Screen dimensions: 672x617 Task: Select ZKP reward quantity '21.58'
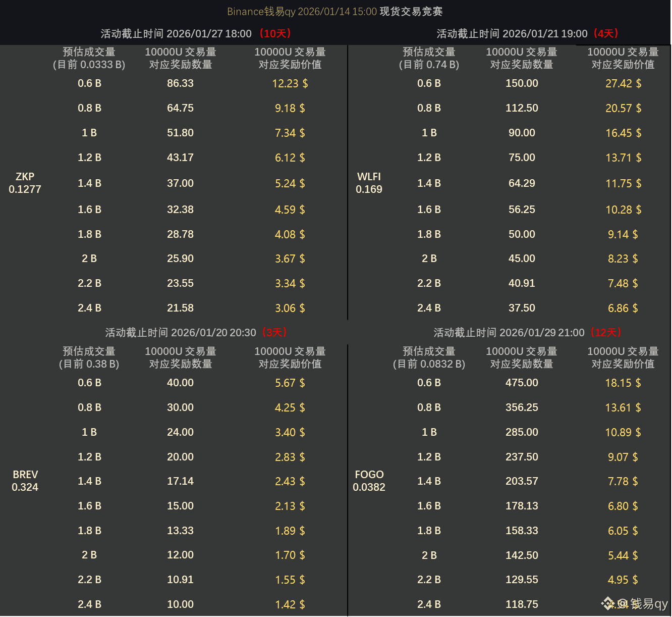(180, 308)
